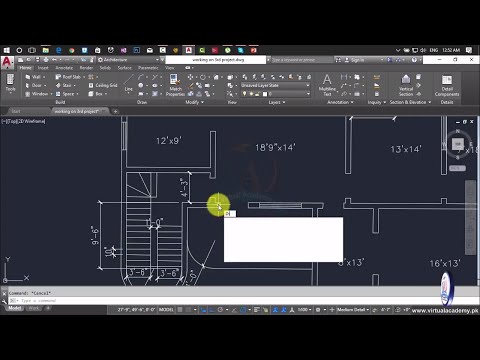Expand the Inquiry panel
480x360 pixels.
tap(377, 102)
